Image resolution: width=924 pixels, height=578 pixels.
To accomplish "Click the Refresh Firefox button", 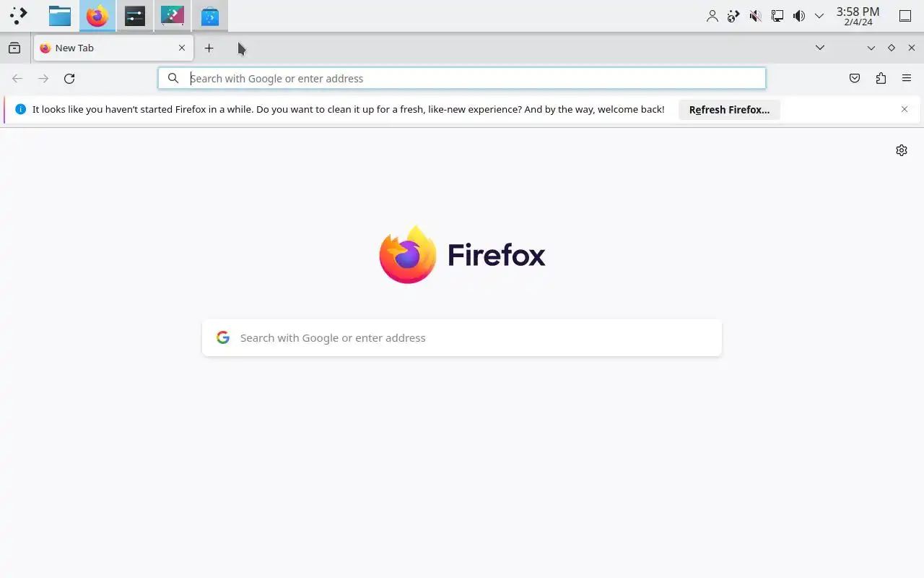I will point(729,110).
